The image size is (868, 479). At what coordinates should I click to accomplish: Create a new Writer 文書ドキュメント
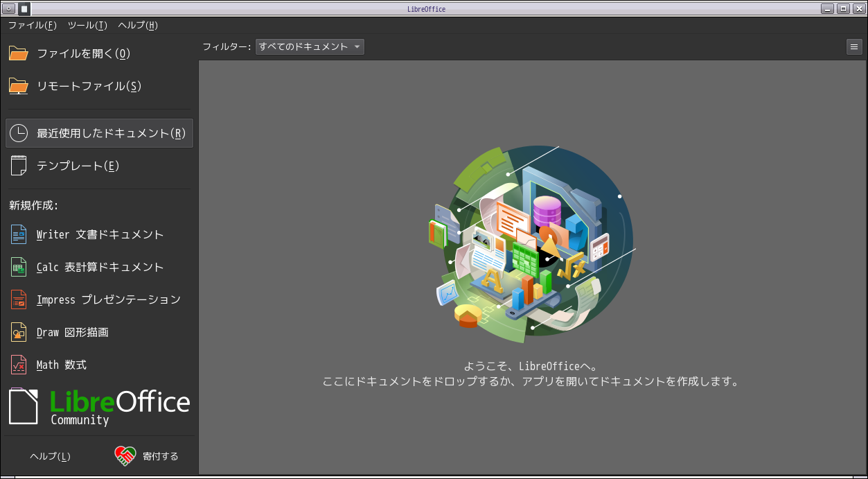pyautogui.click(x=99, y=234)
